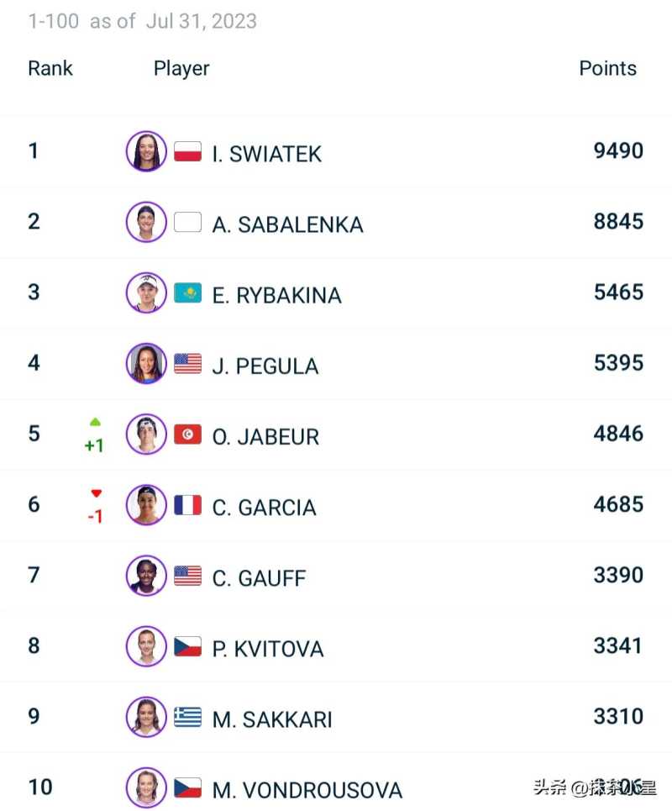Image resolution: width=672 pixels, height=811 pixels.
Task: Click the France flag next to Garcia
Action: tap(187, 505)
